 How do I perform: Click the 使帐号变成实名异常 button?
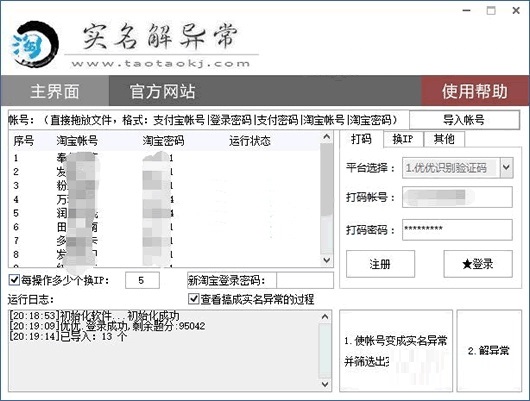[396, 351]
